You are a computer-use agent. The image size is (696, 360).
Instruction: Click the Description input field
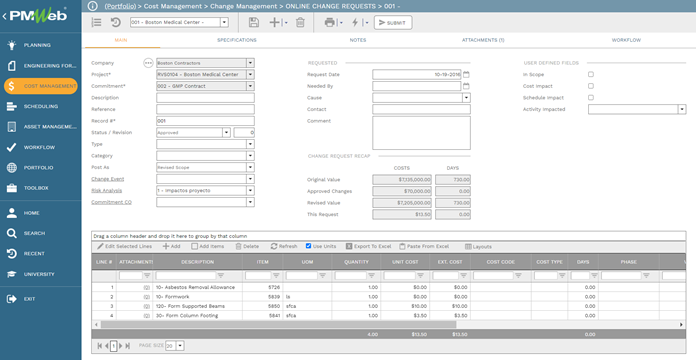click(206, 98)
